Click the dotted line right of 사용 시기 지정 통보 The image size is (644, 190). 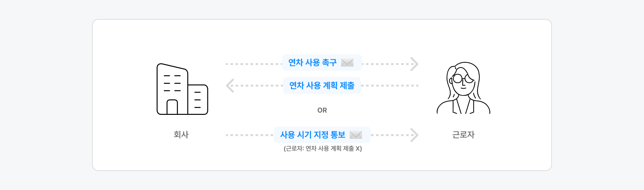390,135
